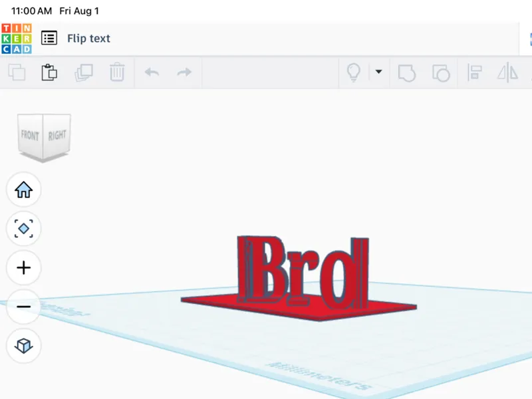Undo the last action

coord(152,72)
